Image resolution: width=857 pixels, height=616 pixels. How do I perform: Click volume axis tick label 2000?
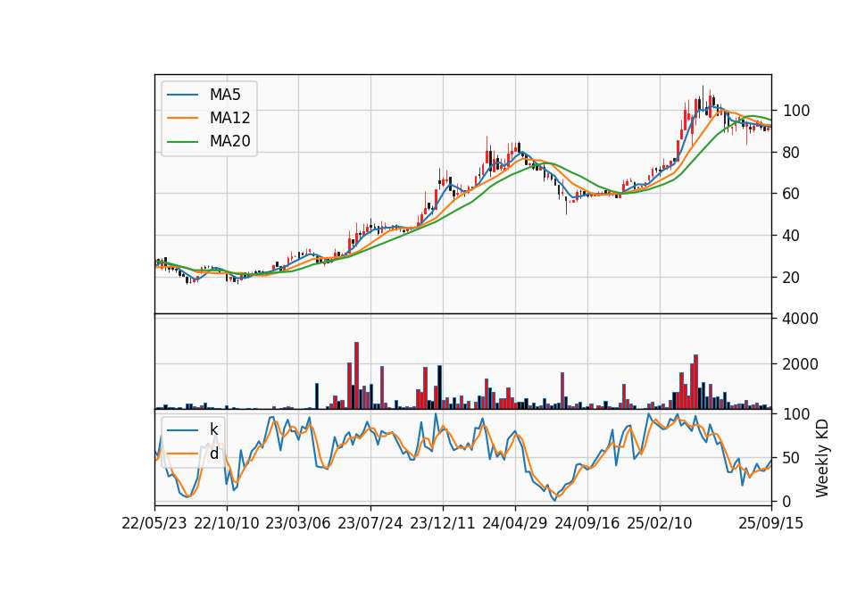pos(800,364)
